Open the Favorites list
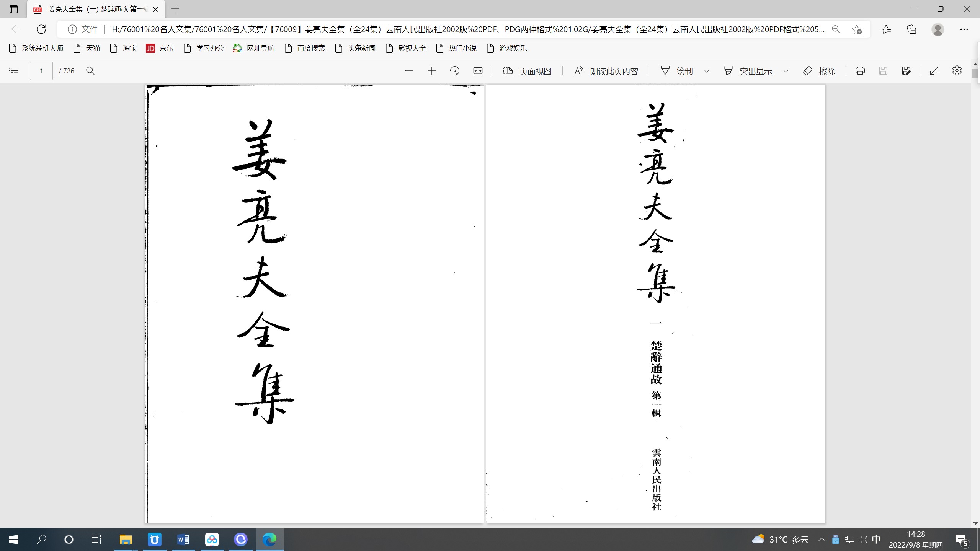The image size is (980, 551). coord(886,29)
